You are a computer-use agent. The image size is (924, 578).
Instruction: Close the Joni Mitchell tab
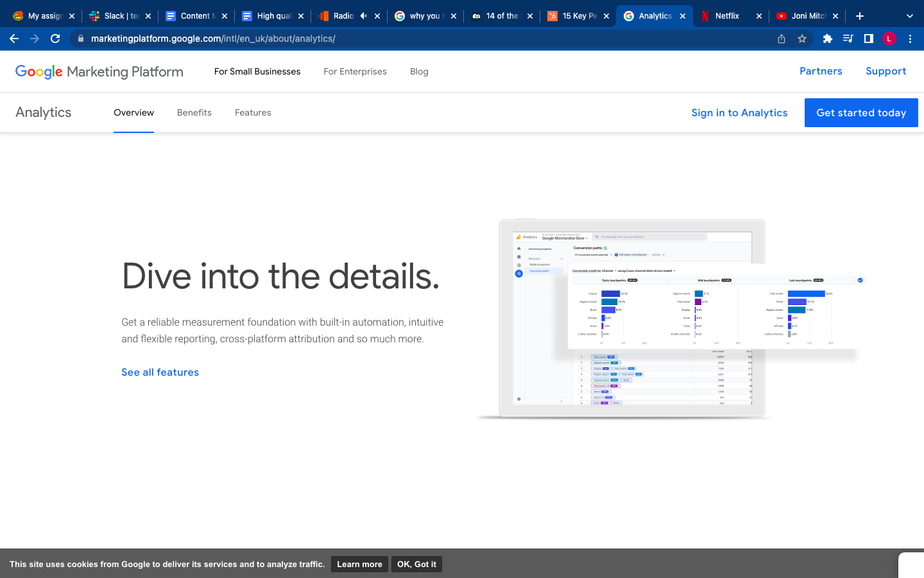(835, 16)
